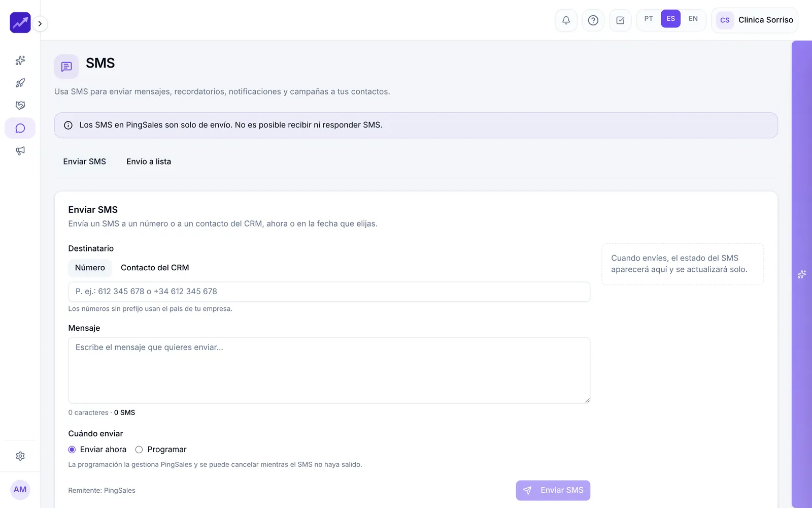Click the phone number input field
Image resolution: width=812 pixels, height=508 pixels.
[x=329, y=292]
